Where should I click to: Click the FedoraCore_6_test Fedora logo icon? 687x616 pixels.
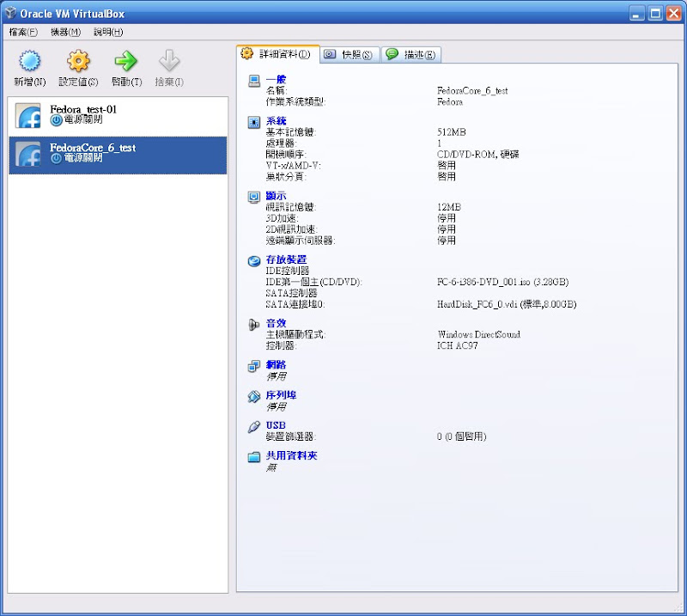(28, 154)
